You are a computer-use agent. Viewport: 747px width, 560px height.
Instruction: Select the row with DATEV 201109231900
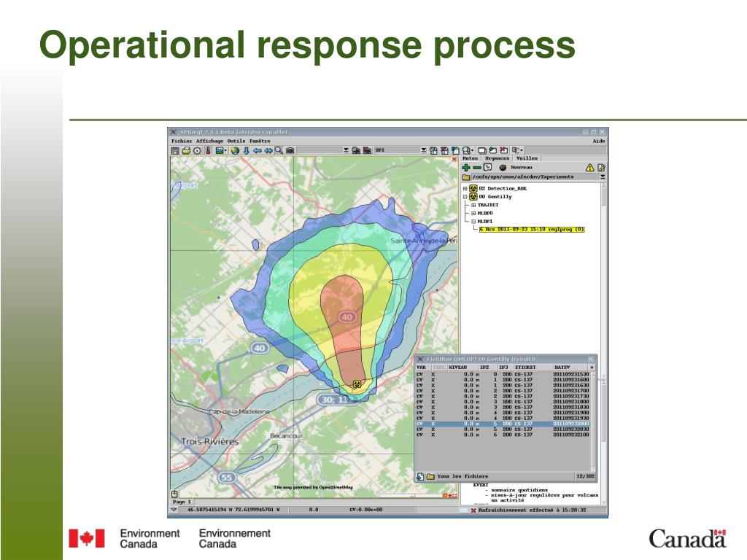(x=503, y=413)
